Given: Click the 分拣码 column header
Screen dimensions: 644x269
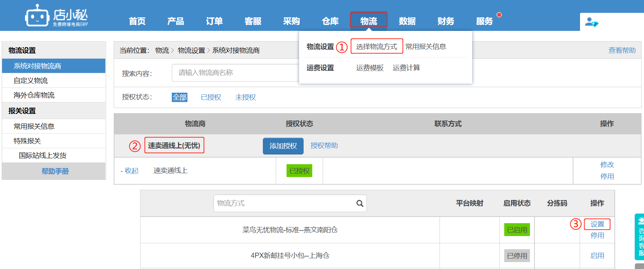Looking at the screenshot, I should click(x=557, y=203).
